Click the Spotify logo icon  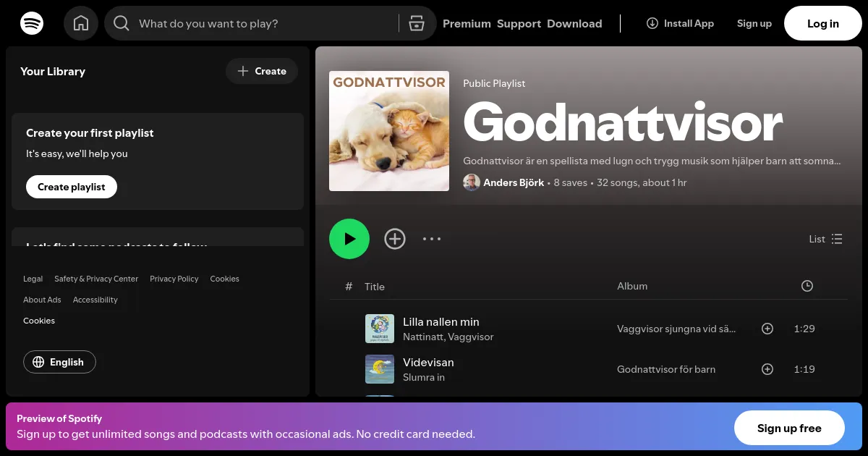(x=32, y=23)
